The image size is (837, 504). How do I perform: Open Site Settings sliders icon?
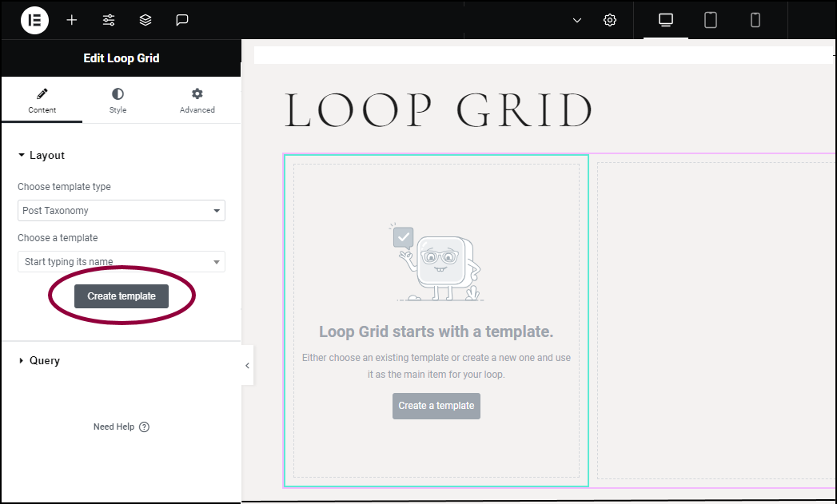coord(109,20)
